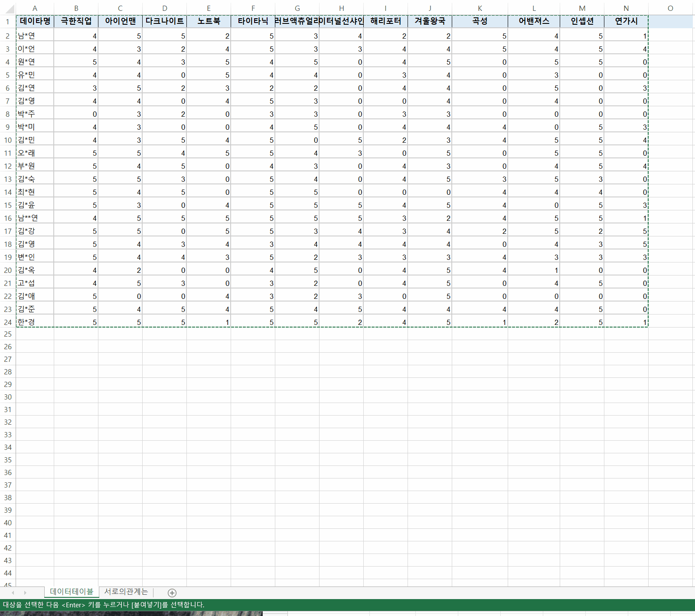Open the 서로의관계는 sheet tab

click(126, 592)
